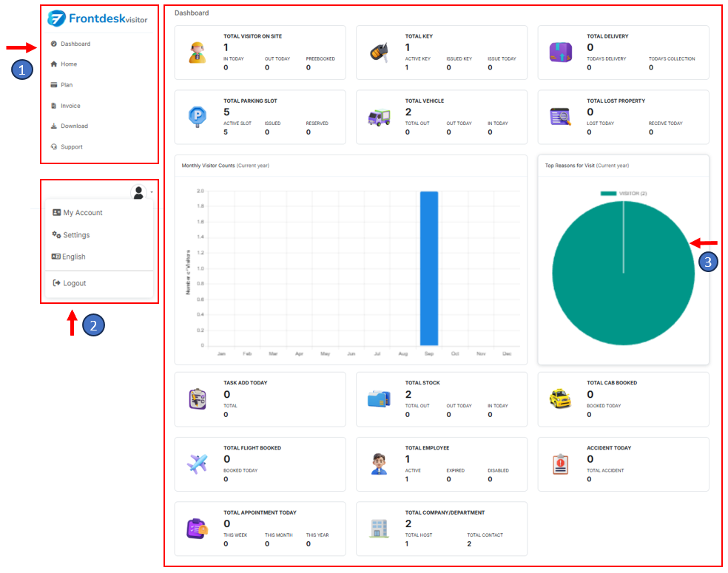Click the green pie chart slice
This screenshot has width=728, height=573.
[x=623, y=281]
